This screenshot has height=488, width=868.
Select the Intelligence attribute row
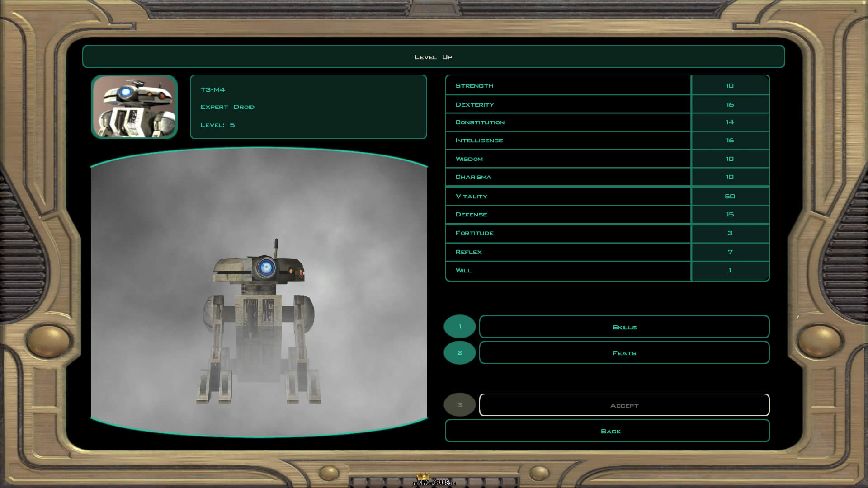568,141
